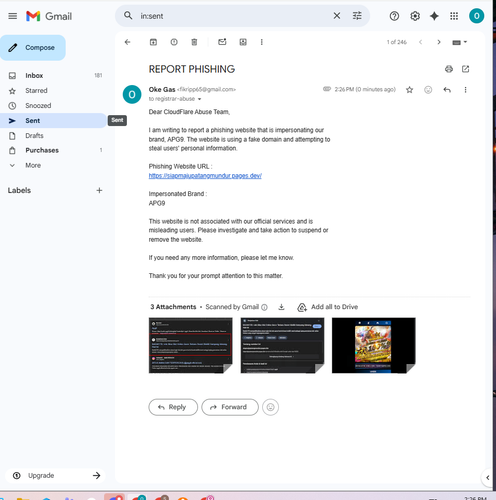Click the Upgrade button

click(x=56, y=475)
